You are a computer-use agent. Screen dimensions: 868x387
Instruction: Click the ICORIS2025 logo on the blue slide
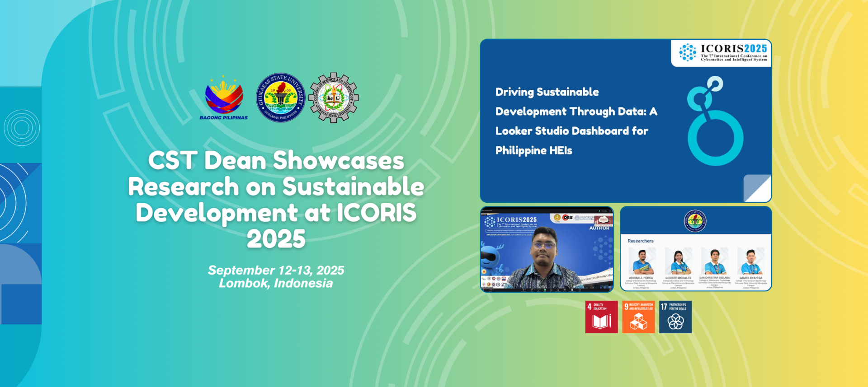tap(722, 53)
